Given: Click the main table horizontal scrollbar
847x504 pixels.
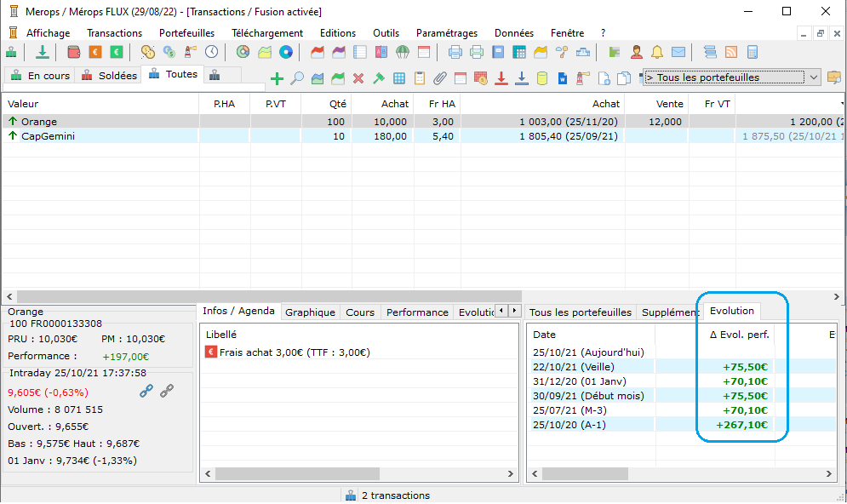Looking at the screenshot, I should [x=269, y=296].
